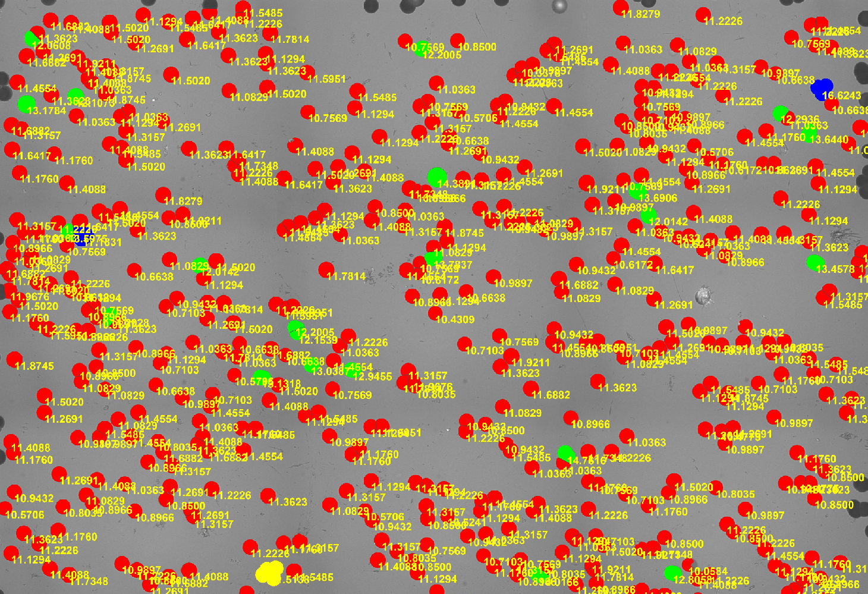Select the value label 11.9676 at the left edge
This screenshot has height=594, width=868.
pos(30,297)
